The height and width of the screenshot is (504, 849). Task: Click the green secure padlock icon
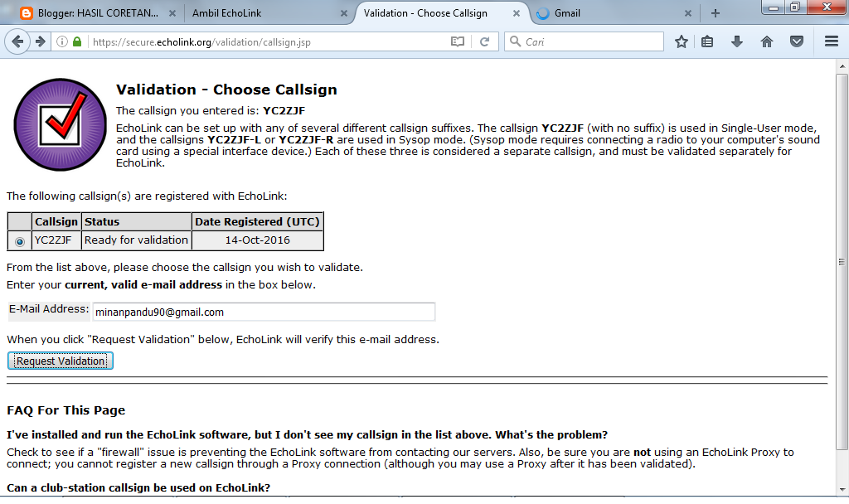tap(77, 41)
